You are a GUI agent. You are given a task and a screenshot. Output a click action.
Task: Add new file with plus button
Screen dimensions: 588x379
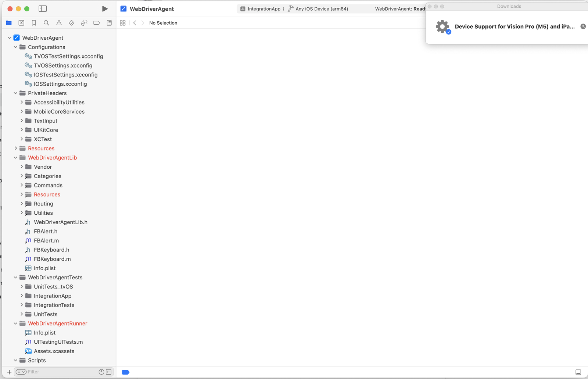pos(9,372)
